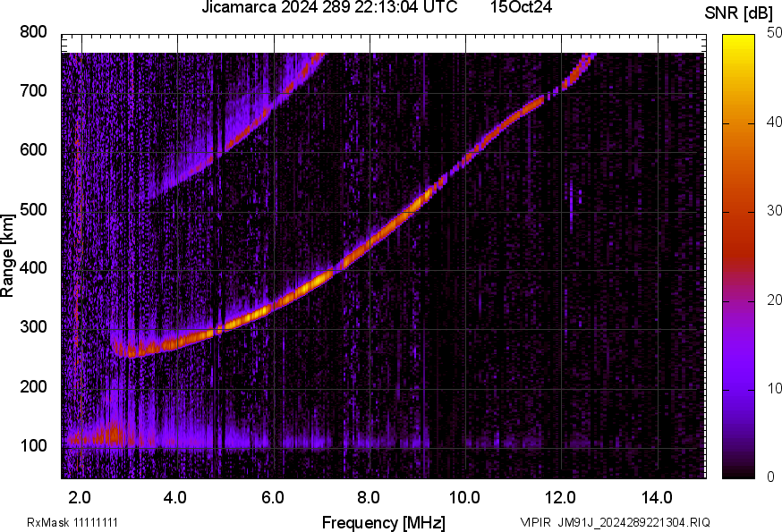This screenshot has width=782, height=532.
Task: Click the y-axis tick label '200'
Action: point(33,386)
